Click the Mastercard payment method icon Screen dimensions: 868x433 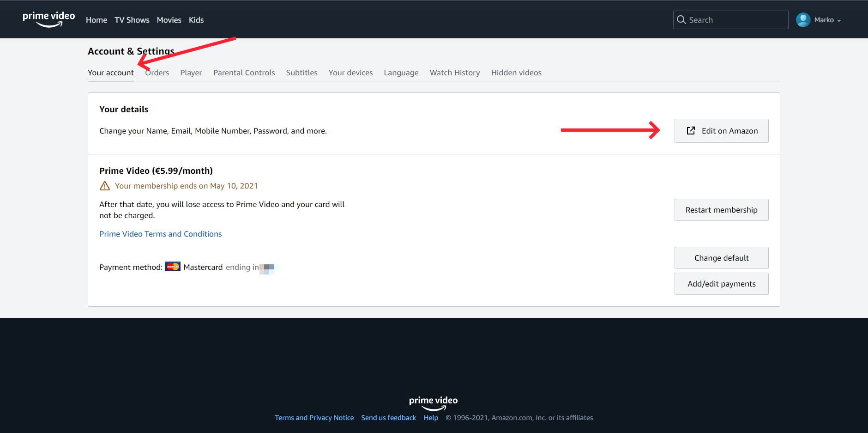tap(173, 267)
